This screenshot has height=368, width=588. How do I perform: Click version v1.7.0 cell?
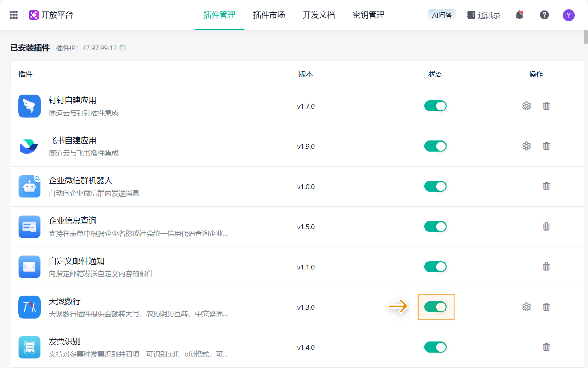(306, 106)
